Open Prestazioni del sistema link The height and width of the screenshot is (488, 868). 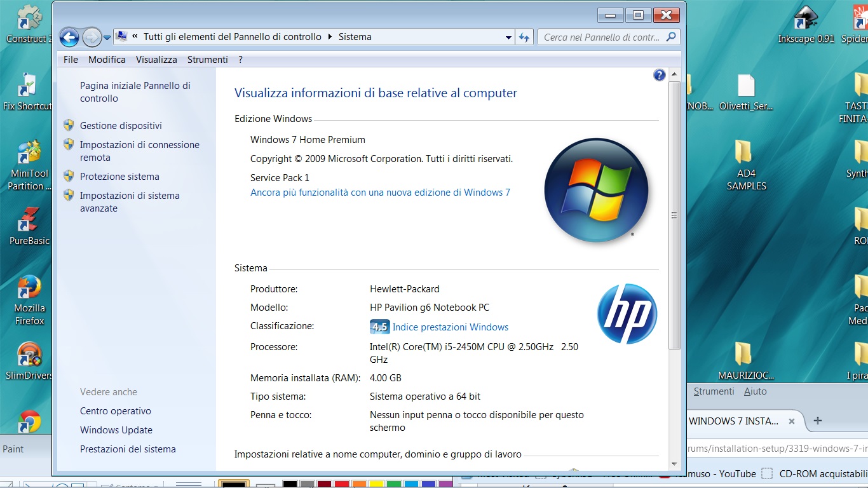(128, 449)
